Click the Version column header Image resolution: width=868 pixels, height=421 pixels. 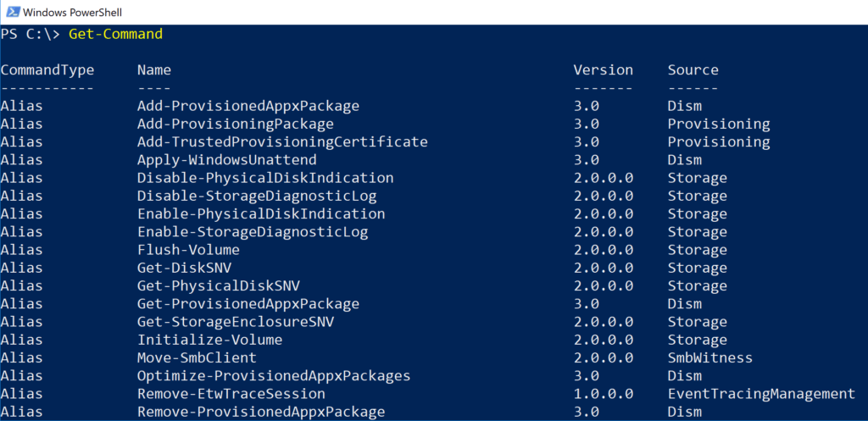pyautogui.click(x=603, y=70)
